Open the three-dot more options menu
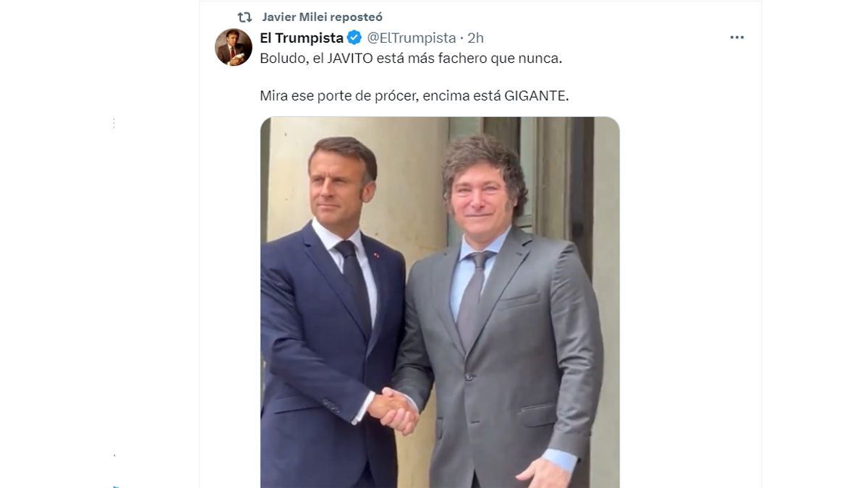This screenshot has height=488, width=868. [x=737, y=38]
